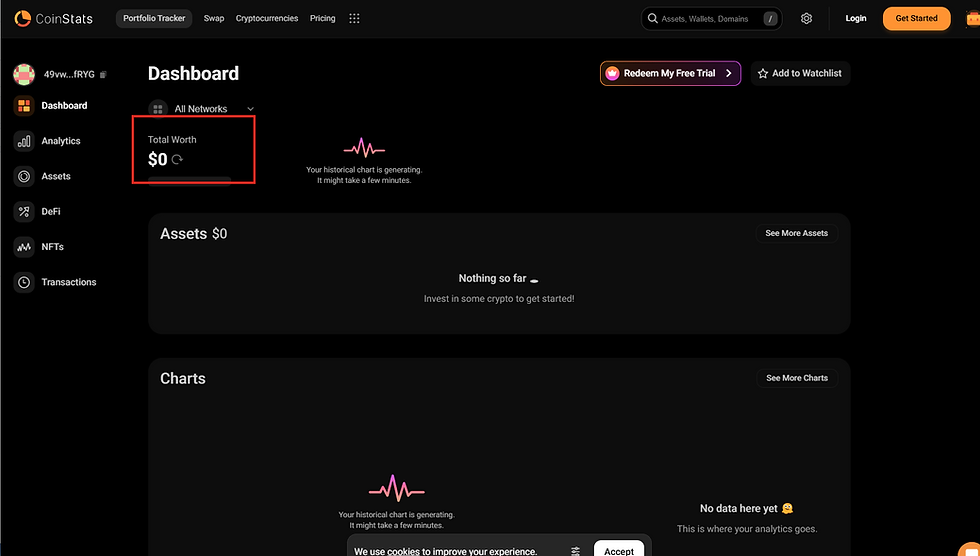Go to NFTs in sidebar
Image resolution: width=980 pixels, height=556 pixels.
52,247
